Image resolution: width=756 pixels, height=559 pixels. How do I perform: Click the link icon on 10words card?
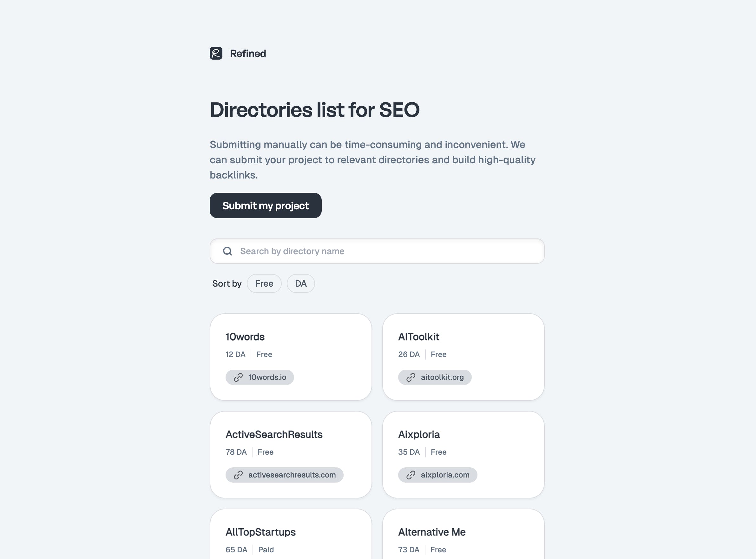click(238, 377)
